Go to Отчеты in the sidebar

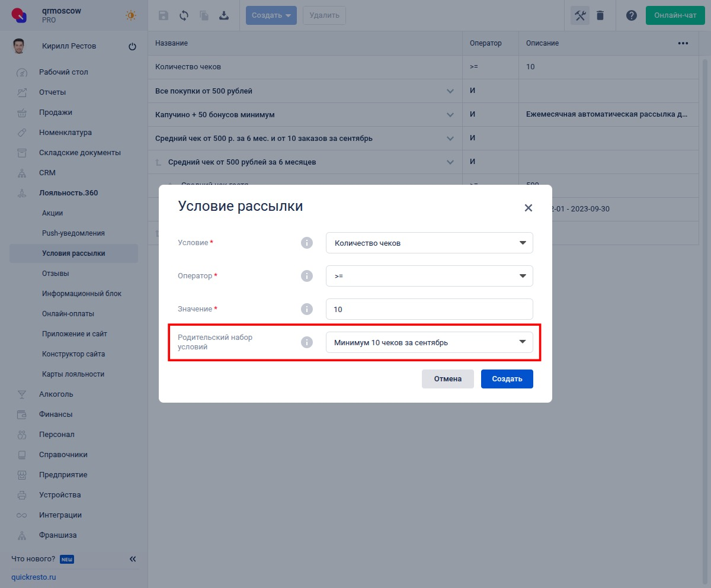coord(53,92)
